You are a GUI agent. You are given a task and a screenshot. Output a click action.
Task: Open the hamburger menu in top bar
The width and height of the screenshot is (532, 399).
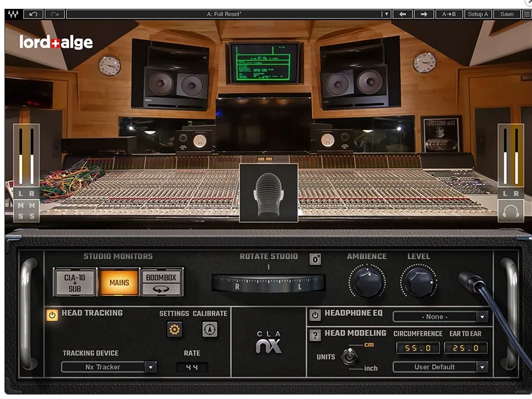[526, 14]
